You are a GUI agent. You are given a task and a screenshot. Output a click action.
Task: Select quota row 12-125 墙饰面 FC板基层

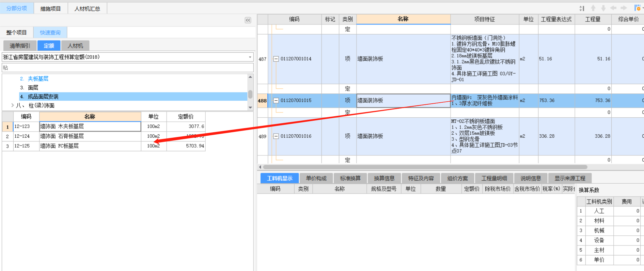click(x=104, y=146)
